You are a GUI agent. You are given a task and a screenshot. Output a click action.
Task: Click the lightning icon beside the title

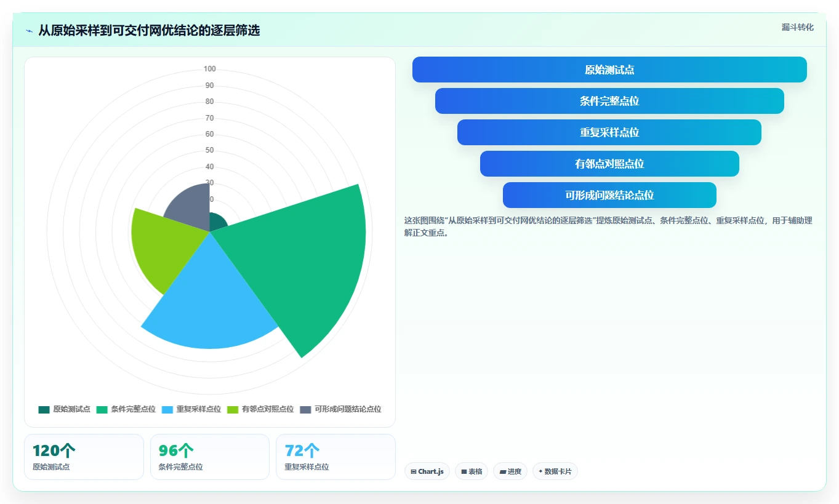pyautogui.click(x=30, y=31)
